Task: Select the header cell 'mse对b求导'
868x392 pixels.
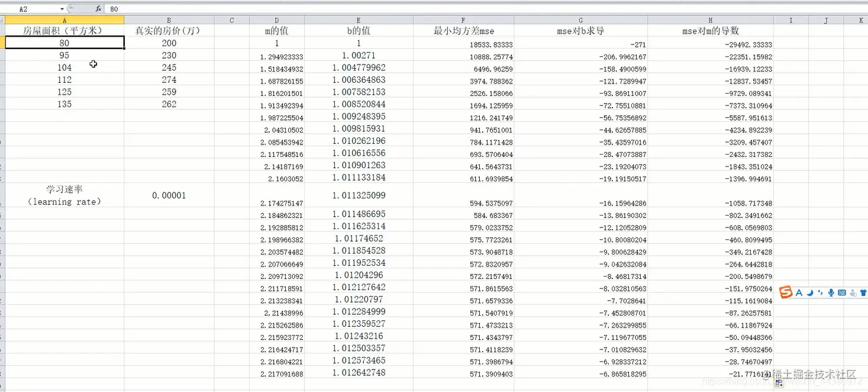Action: 581,31
